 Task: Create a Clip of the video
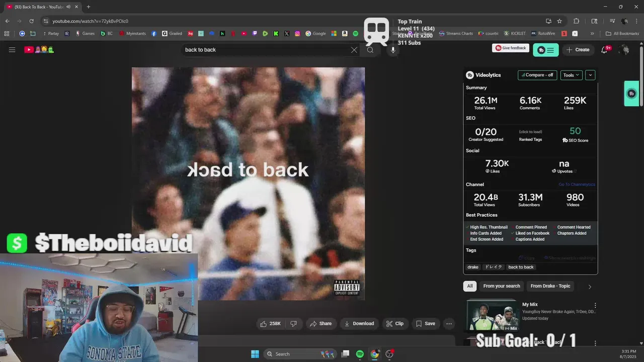tap(395, 324)
